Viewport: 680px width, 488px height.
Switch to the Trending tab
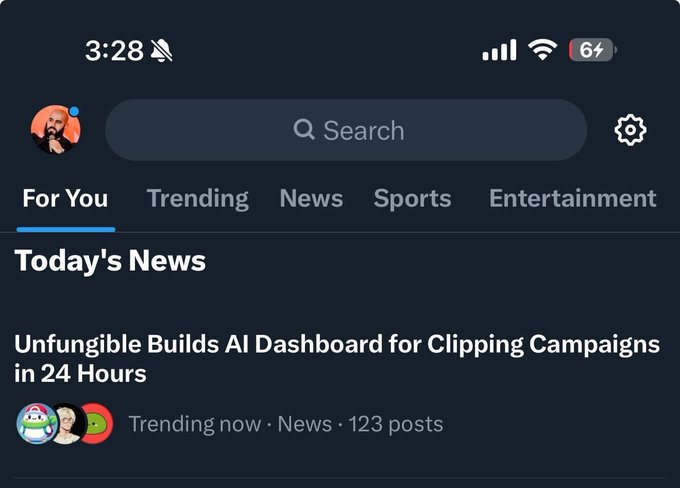point(197,198)
